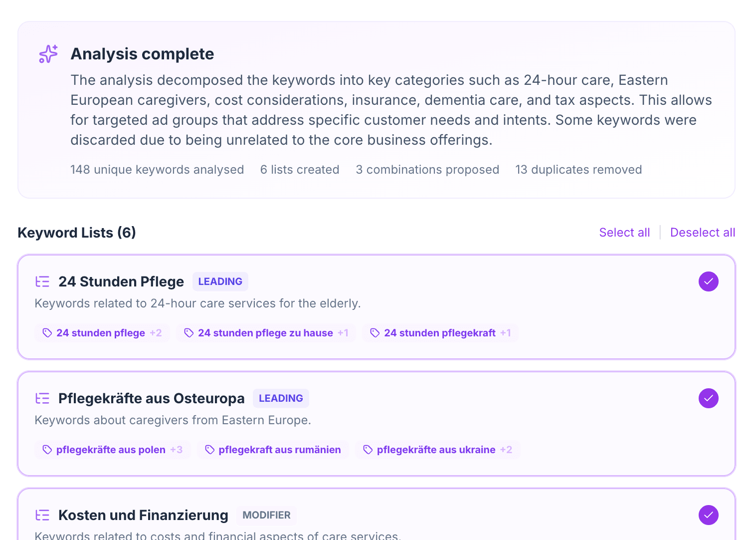Image resolution: width=756 pixels, height=540 pixels.
Task: Uncheck the Pflegekräfte aus Osteuropa list
Action: pyautogui.click(x=709, y=398)
